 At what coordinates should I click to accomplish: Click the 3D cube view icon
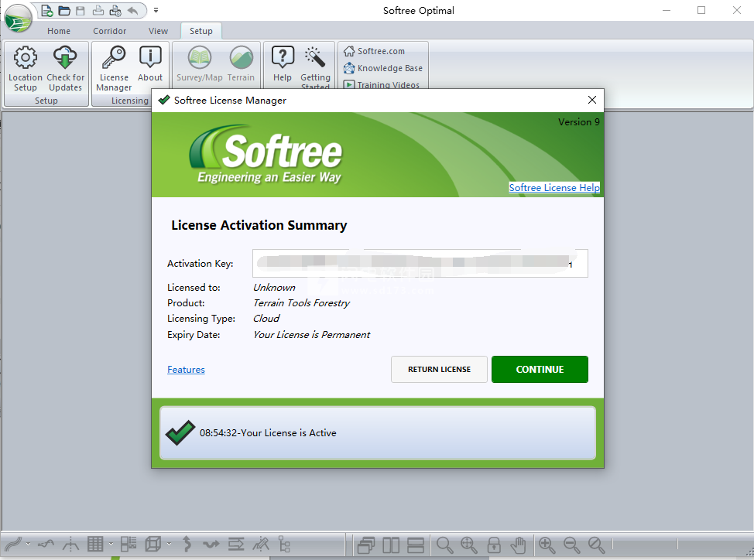(x=153, y=545)
